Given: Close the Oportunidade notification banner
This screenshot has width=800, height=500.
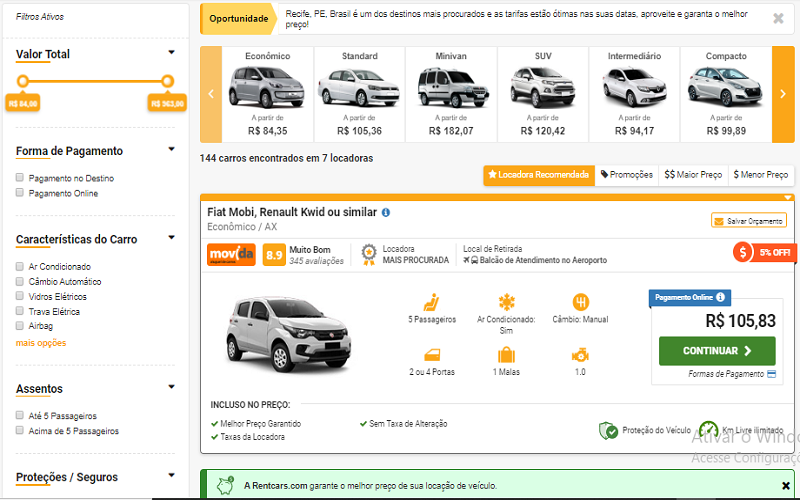Looking at the screenshot, I should coord(778,19).
